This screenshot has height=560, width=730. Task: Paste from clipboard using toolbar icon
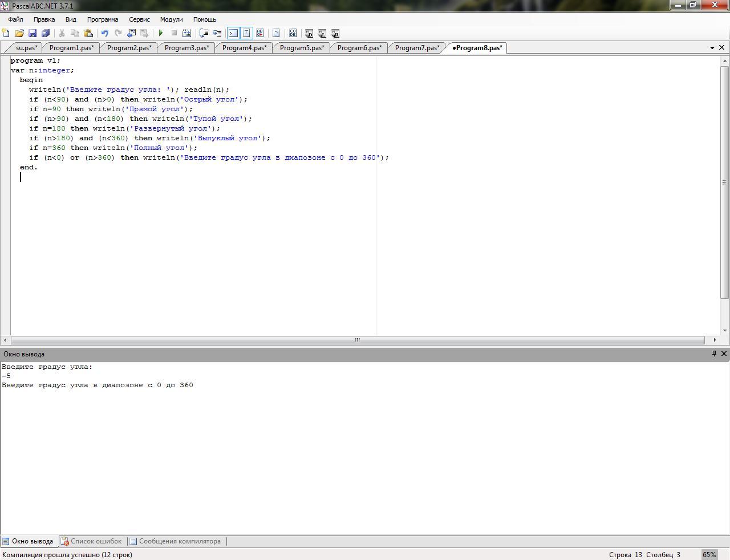coord(88,34)
